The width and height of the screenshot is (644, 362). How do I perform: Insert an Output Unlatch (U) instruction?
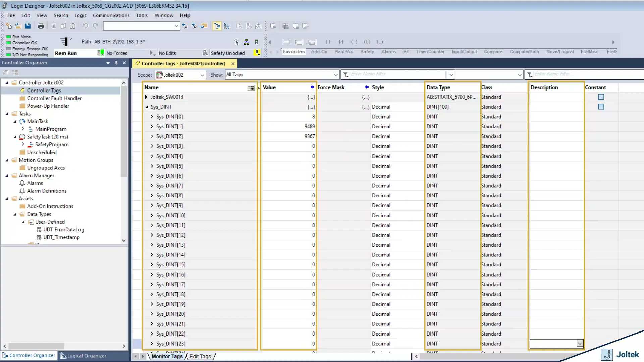tap(367, 42)
